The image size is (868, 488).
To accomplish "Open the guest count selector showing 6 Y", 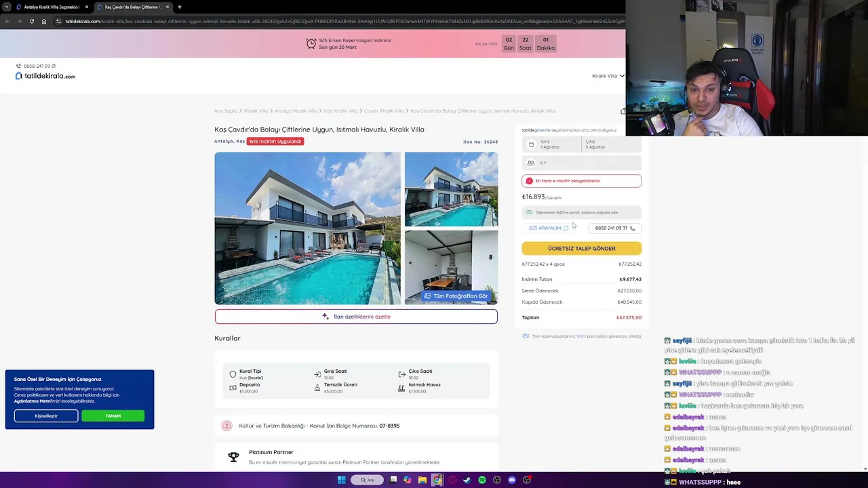I will click(x=582, y=163).
